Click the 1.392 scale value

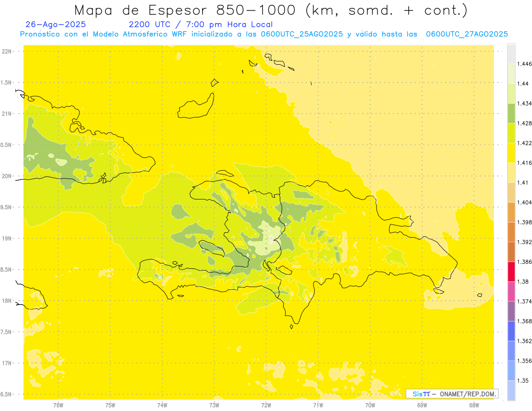524,242
